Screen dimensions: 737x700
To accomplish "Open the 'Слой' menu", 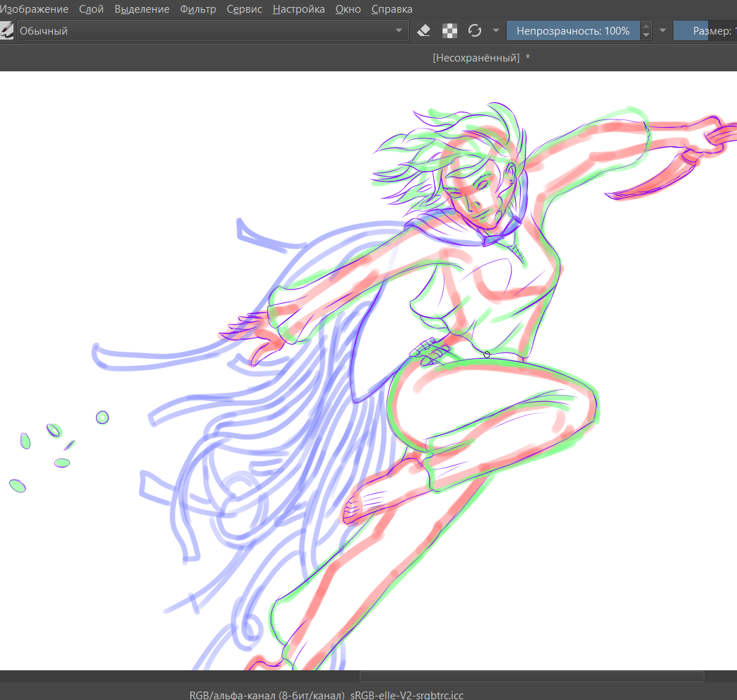I will coord(92,9).
